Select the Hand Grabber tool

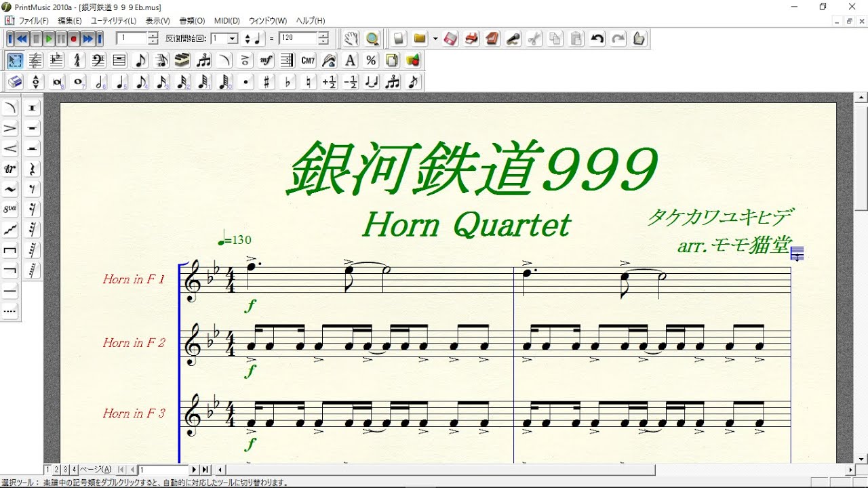pos(351,39)
